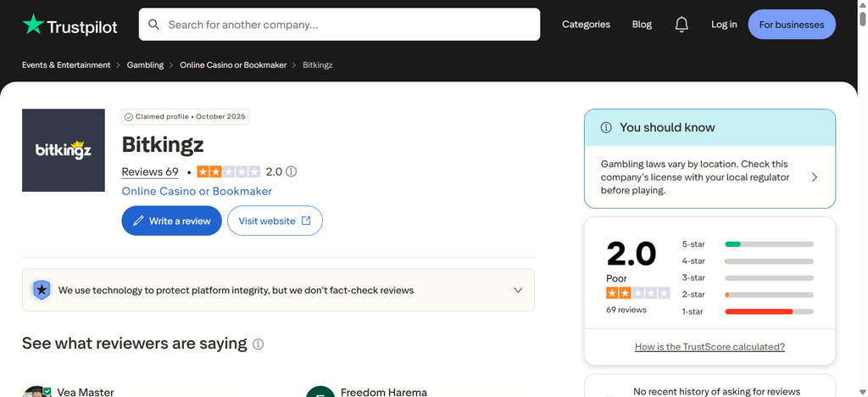Viewport: 868px width, 397px height.
Task: Expand the platform integrity notice
Action: 518,290
